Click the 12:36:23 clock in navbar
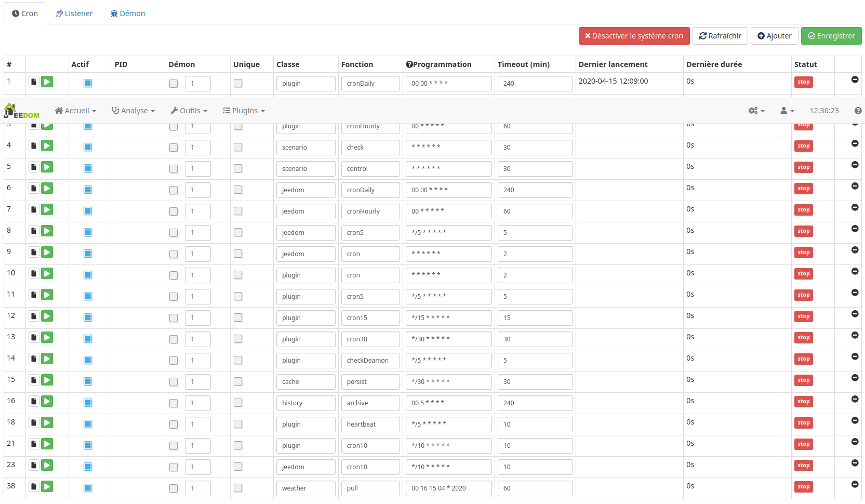865x504 pixels. (x=824, y=111)
